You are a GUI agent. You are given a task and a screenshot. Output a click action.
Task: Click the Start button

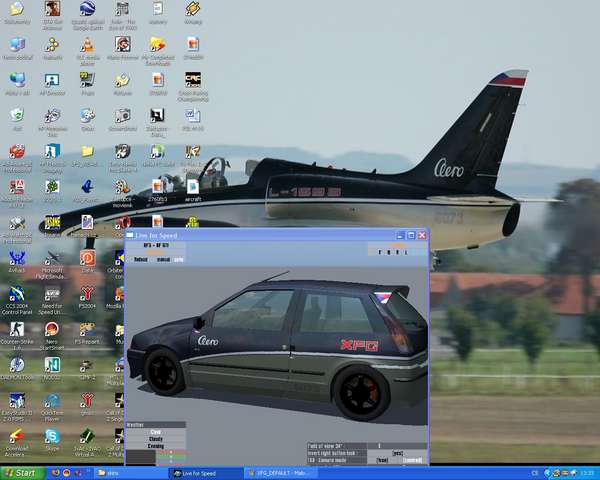click(x=21, y=473)
